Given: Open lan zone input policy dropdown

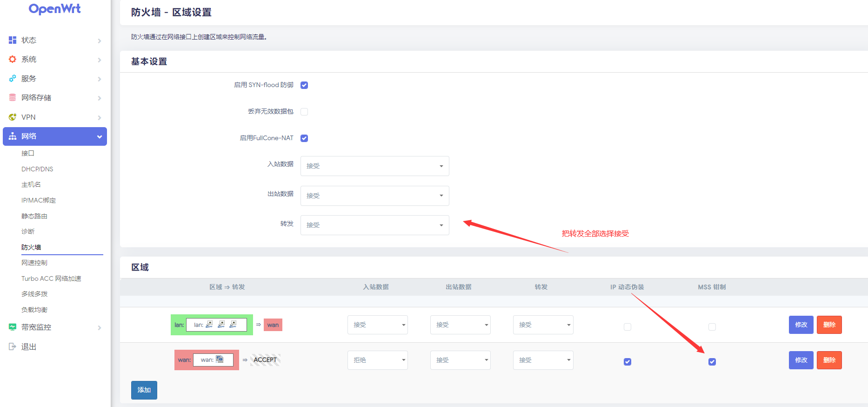Looking at the screenshot, I should tap(378, 325).
